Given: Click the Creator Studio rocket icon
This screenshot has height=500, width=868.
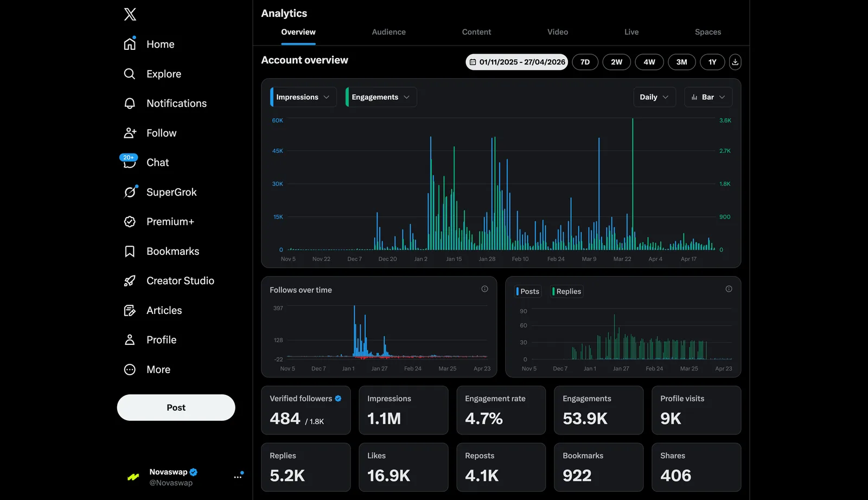Looking at the screenshot, I should pyautogui.click(x=130, y=280).
